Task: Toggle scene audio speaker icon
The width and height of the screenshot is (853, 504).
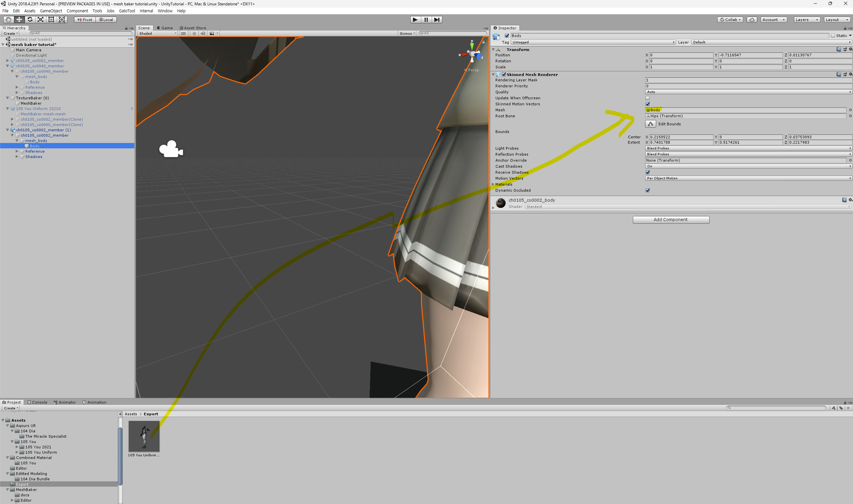Action: (202, 33)
